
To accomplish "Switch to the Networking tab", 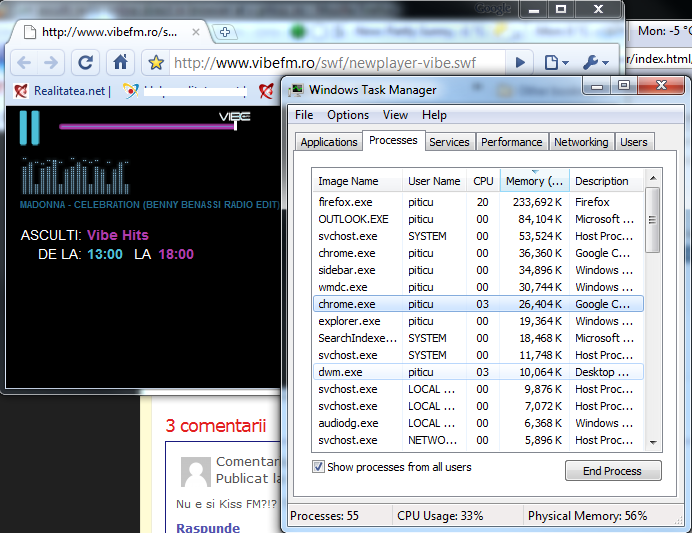I will point(581,142).
